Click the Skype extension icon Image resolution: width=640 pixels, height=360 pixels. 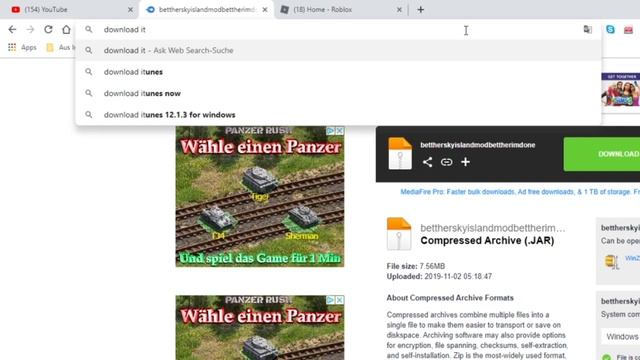click(610, 29)
